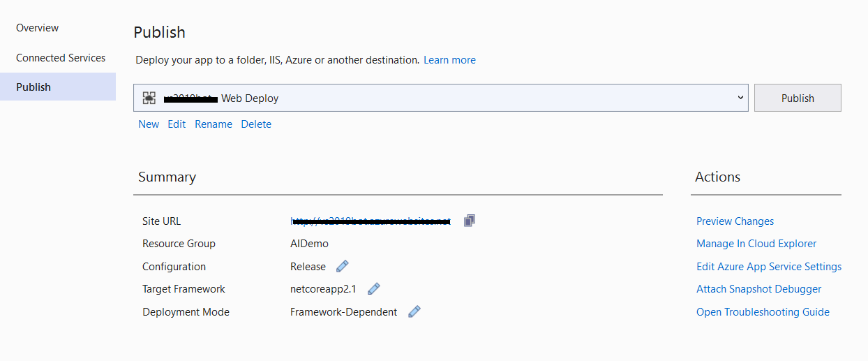Screen dimensions: 868x361
Task: Create a New publish profile
Action: click(x=149, y=124)
